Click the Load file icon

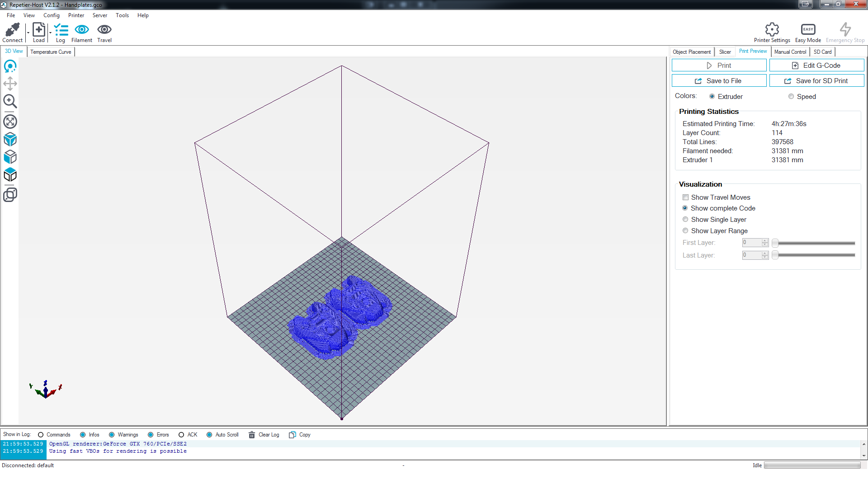pyautogui.click(x=39, y=30)
